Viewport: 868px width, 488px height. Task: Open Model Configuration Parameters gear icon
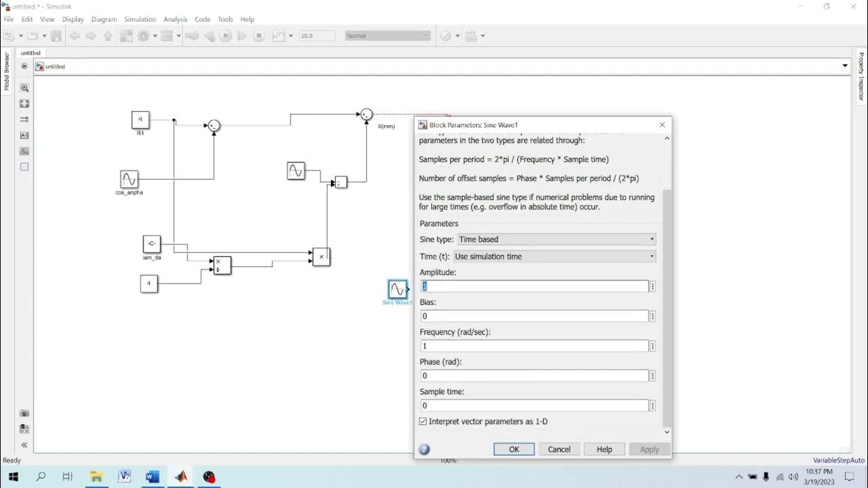143,36
